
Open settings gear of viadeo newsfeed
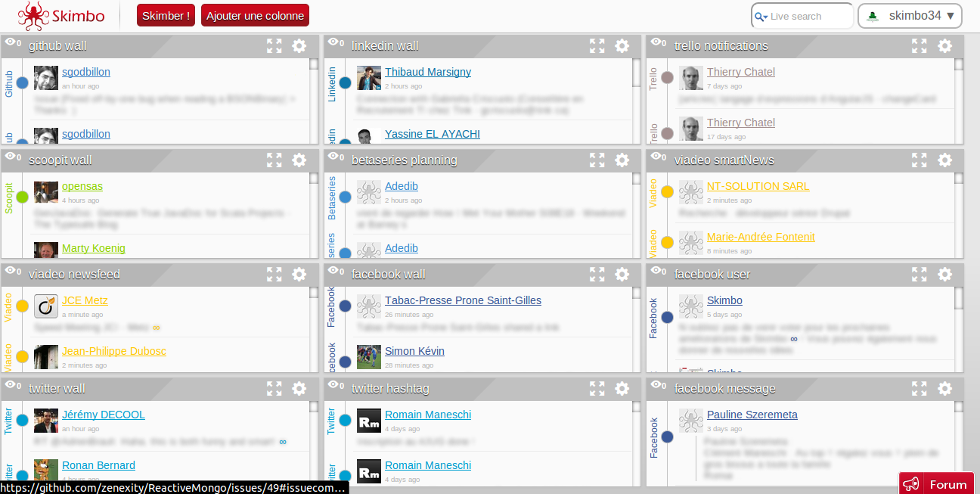[x=299, y=275]
